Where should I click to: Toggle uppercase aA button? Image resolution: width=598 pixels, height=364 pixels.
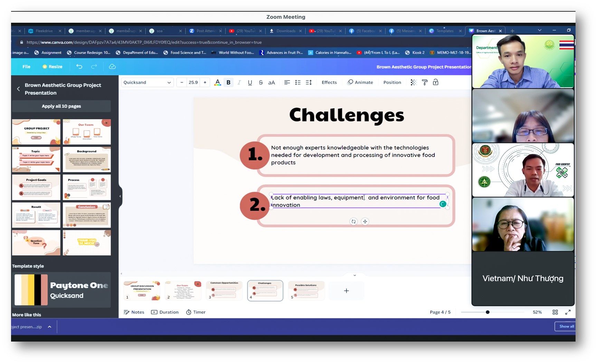pyautogui.click(x=272, y=82)
